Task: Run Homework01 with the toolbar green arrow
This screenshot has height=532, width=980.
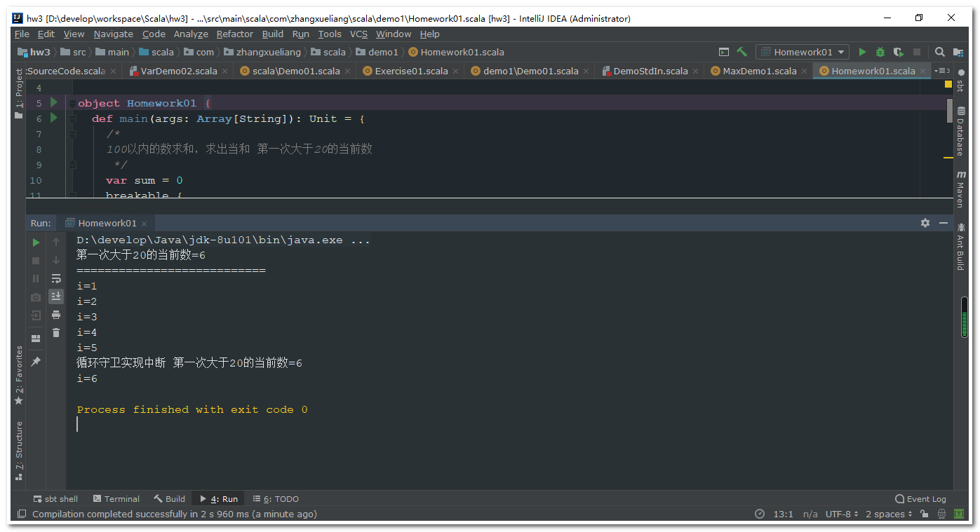Action: coord(863,52)
